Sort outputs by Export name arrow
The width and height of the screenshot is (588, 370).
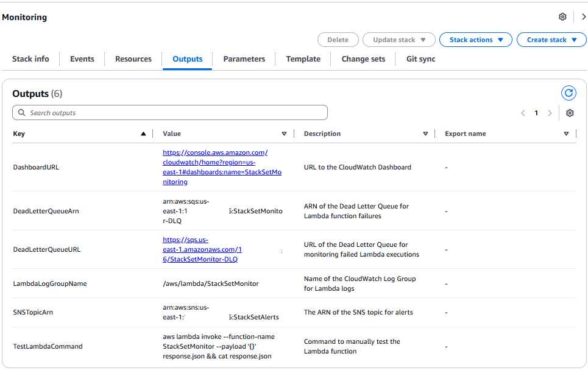point(566,133)
